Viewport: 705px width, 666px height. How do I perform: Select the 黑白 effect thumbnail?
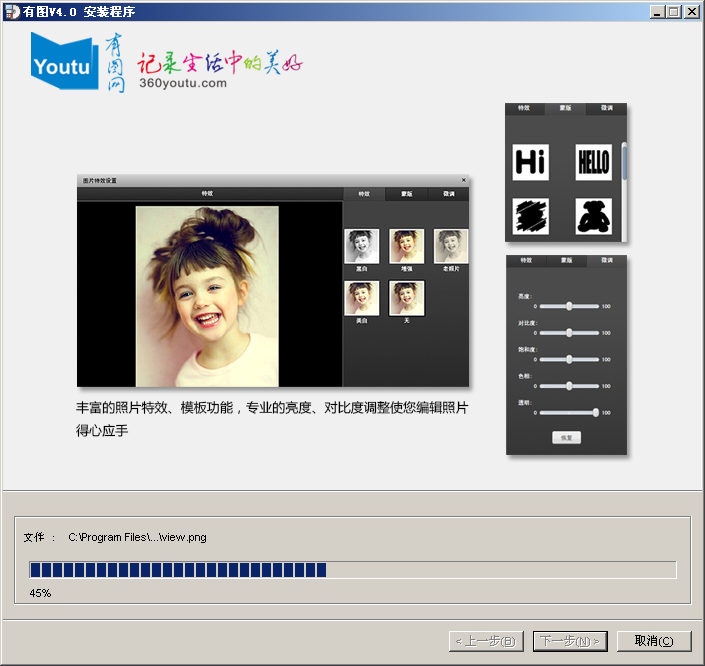[361, 246]
